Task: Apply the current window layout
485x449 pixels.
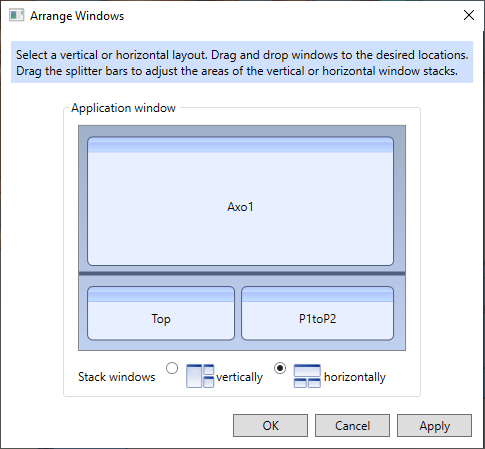Action: [434, 425]
